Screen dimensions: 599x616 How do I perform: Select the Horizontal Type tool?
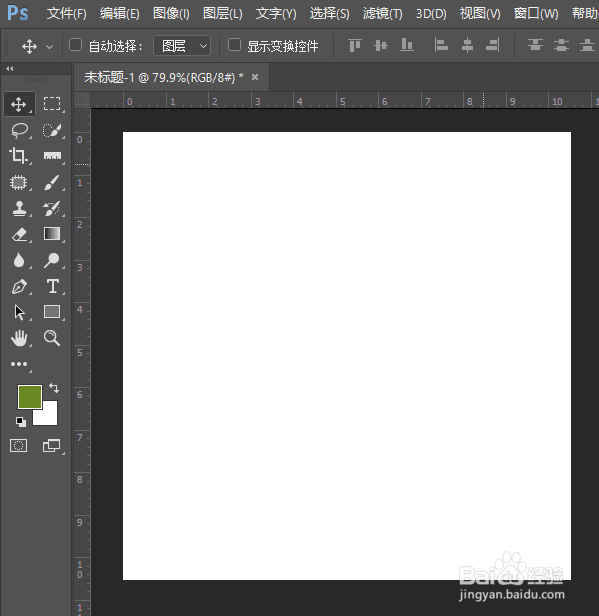[x=53, y=286]
